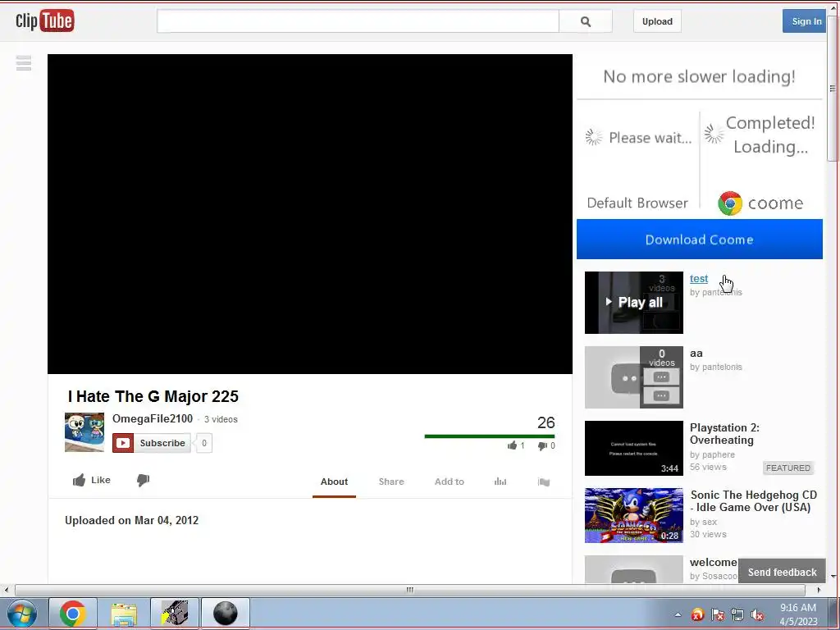Click the horizontal scrollbar thumb

(x=410, y=590)
